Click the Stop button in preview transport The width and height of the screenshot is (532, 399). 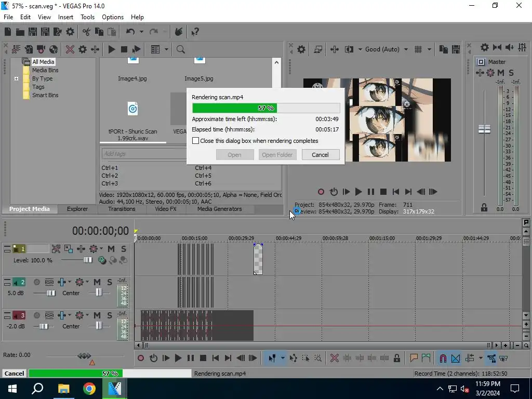[x=383, y=192]
